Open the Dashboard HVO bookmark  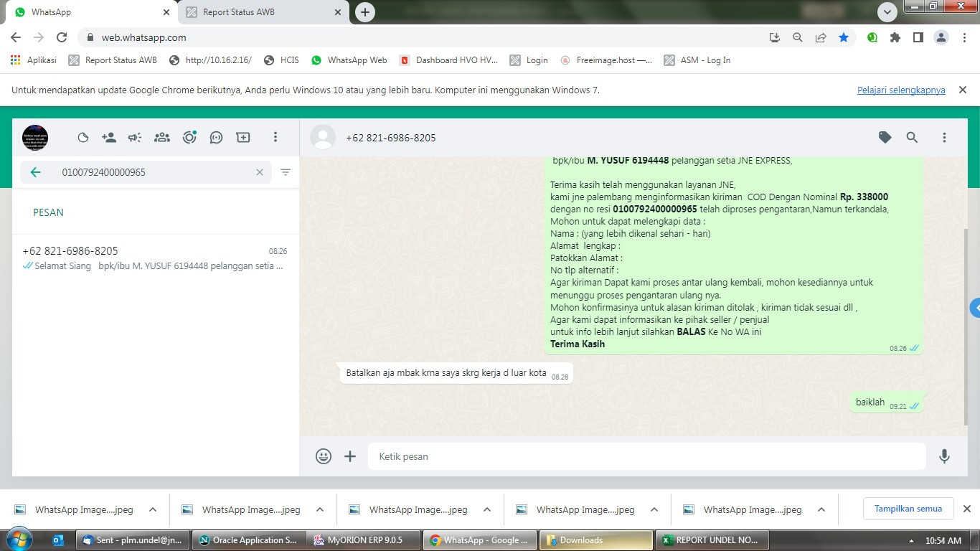click(x=448, y=60)
